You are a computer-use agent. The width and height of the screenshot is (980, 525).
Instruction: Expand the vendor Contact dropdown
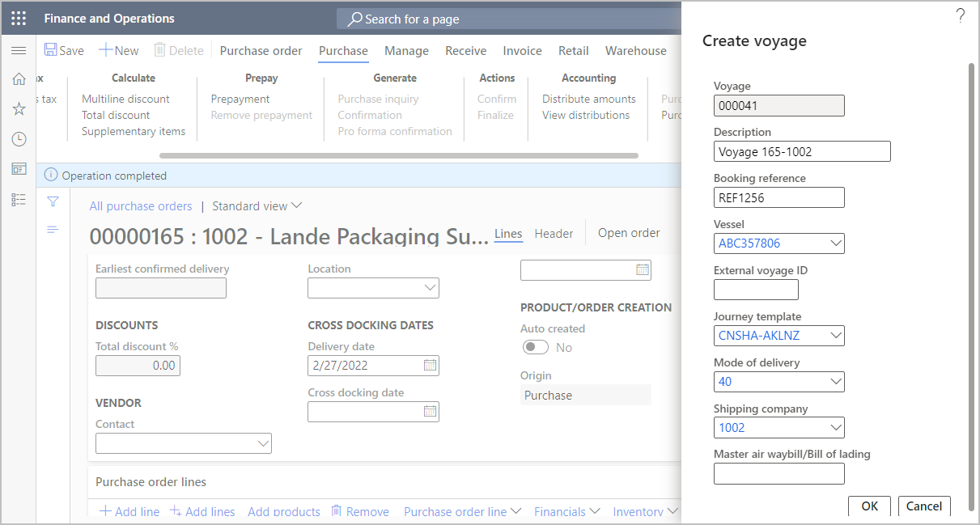pos(262,443)
